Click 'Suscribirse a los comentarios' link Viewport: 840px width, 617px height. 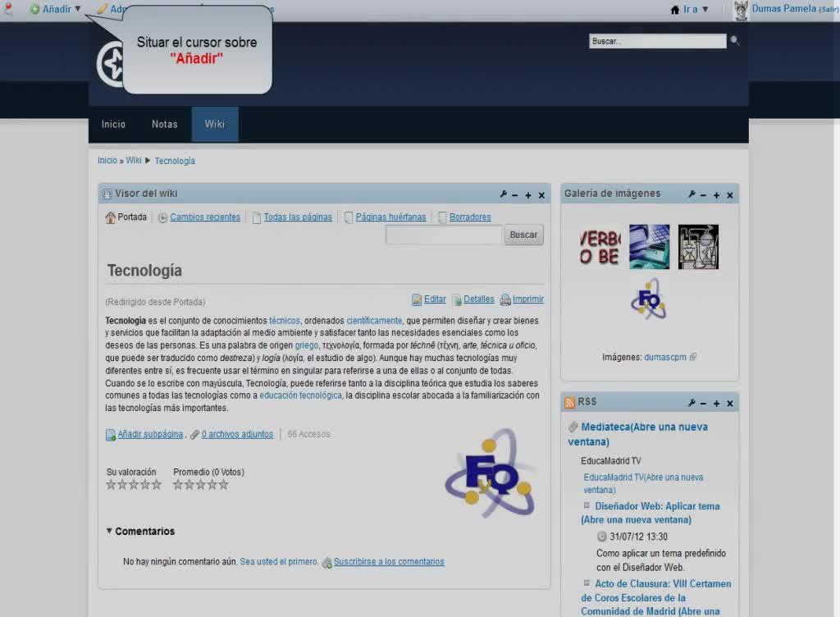pos(389,562)
